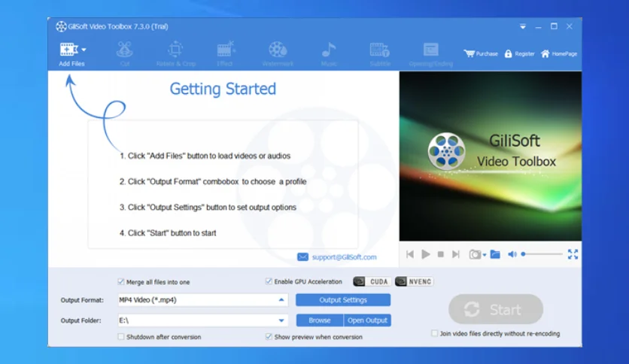This screenshot has height=364, width=629.
Task: Open the snapshot folder icon
Action: (x=495, y=254)
